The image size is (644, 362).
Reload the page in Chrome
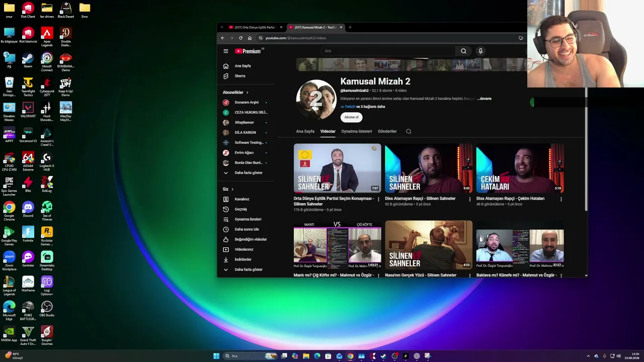coord(240,38)
